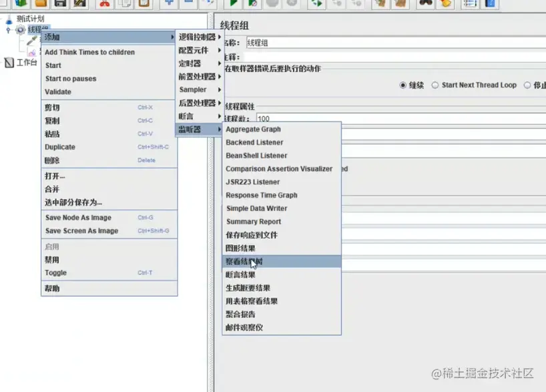Screen dimensions: 546x392
Task: Click 禁用 in context menu
Action: (109, 260)
